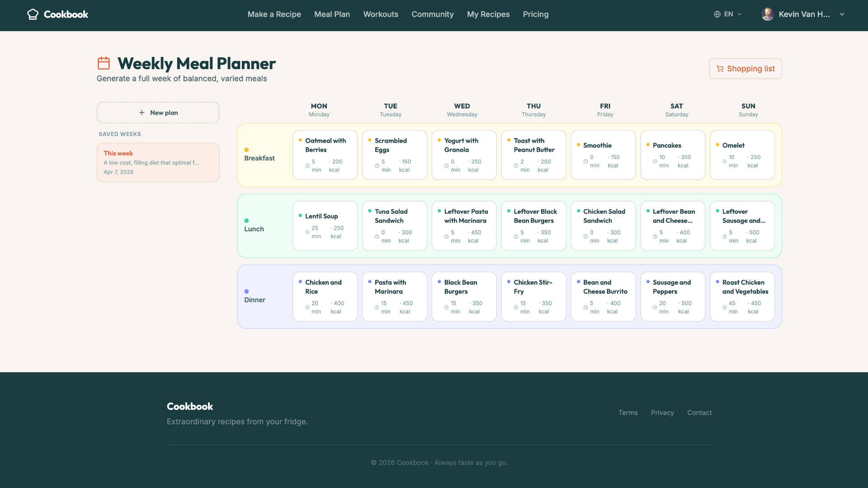Viewport: 868px width, 488px height.
Task: Open the Terms footer link
Action: [628, 413]
